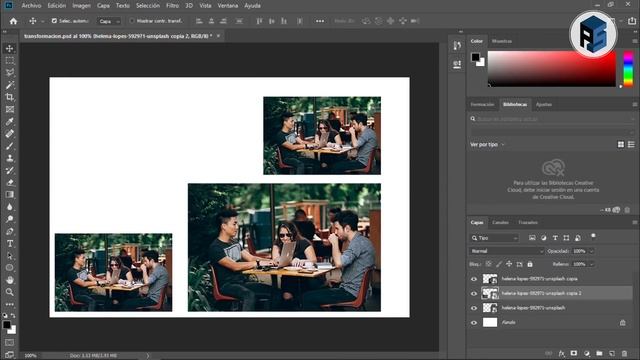
Task: Select the Blur tool
Action: [x=9, y=207]
